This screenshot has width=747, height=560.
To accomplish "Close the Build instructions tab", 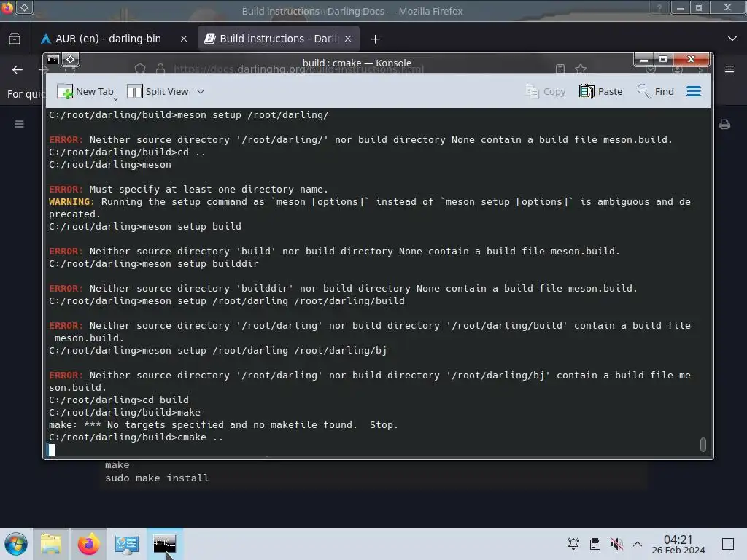I will click(x=348, y=39).
